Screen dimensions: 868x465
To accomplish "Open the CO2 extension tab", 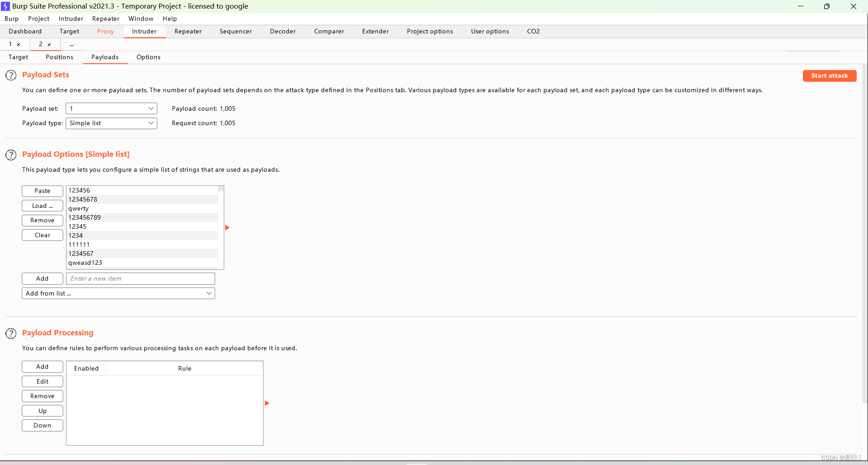I will point(533,31).
